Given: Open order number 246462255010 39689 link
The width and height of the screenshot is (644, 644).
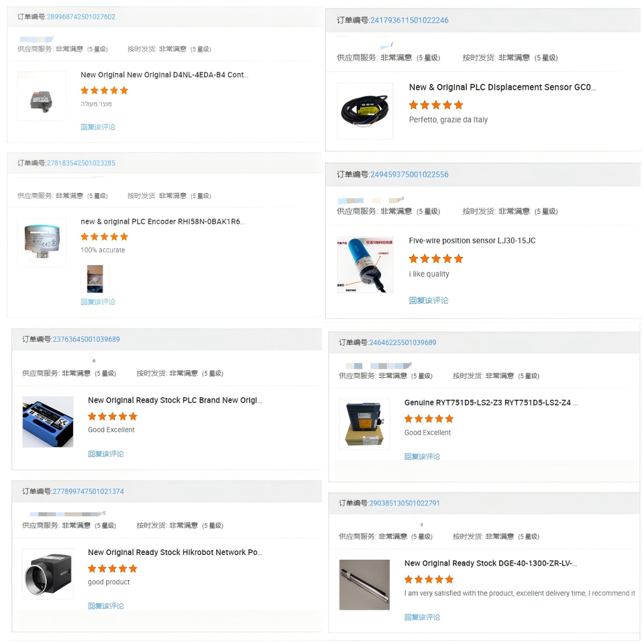Looking at the screenshot, I should tap(402, 343).
